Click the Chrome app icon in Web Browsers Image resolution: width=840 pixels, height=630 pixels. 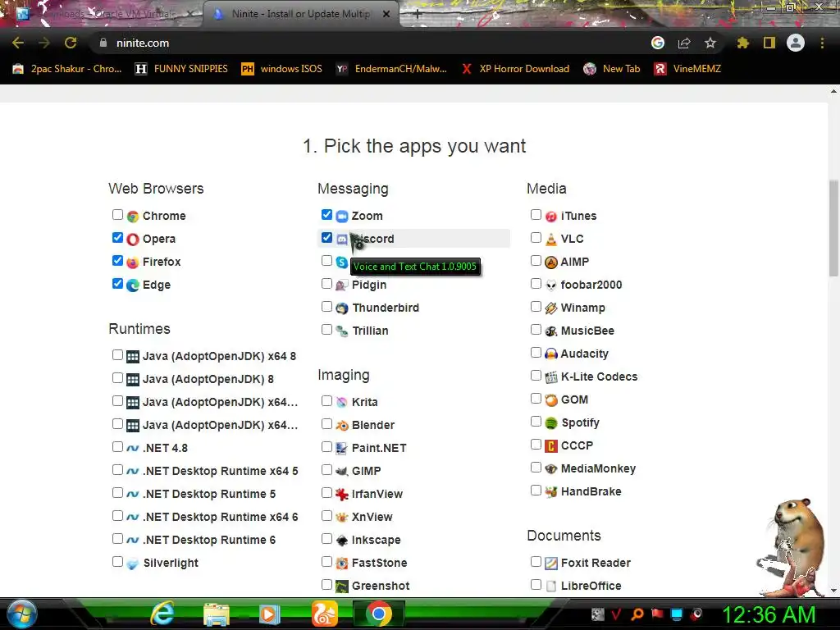click(x=133, y=217)
